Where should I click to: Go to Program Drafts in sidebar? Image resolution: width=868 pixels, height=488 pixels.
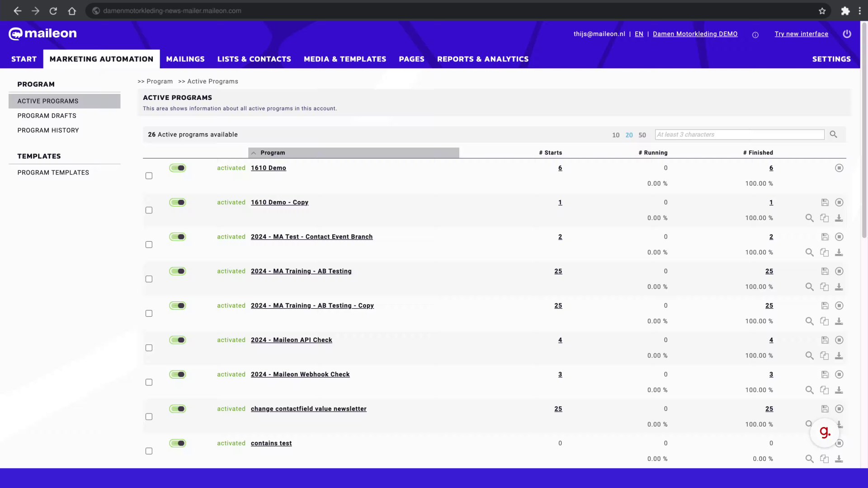(47, 116)
